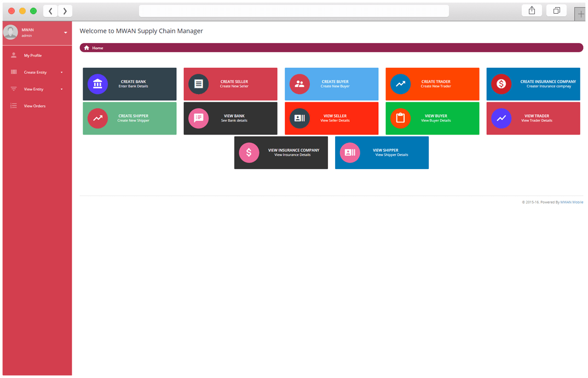Viewport: 588px width, 378px height.
Task: Click the View Insurance Company dollar icon
Action: tap(249, 153)
